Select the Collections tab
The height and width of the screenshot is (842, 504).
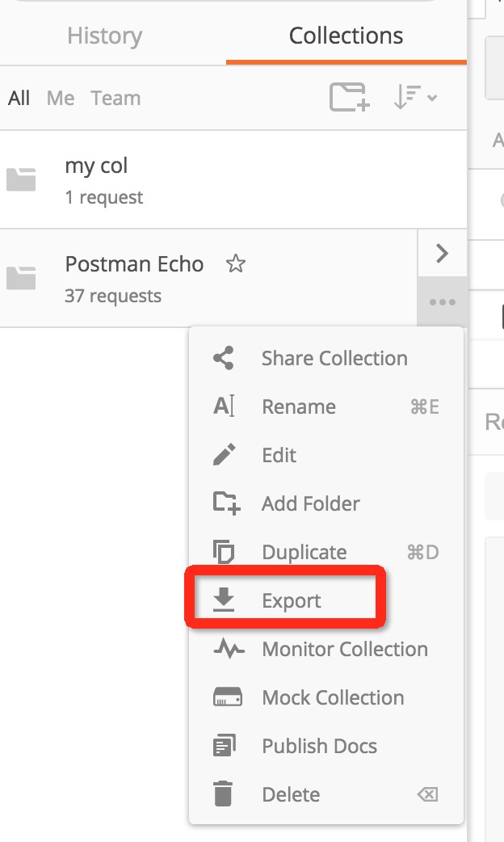[346, 36]
